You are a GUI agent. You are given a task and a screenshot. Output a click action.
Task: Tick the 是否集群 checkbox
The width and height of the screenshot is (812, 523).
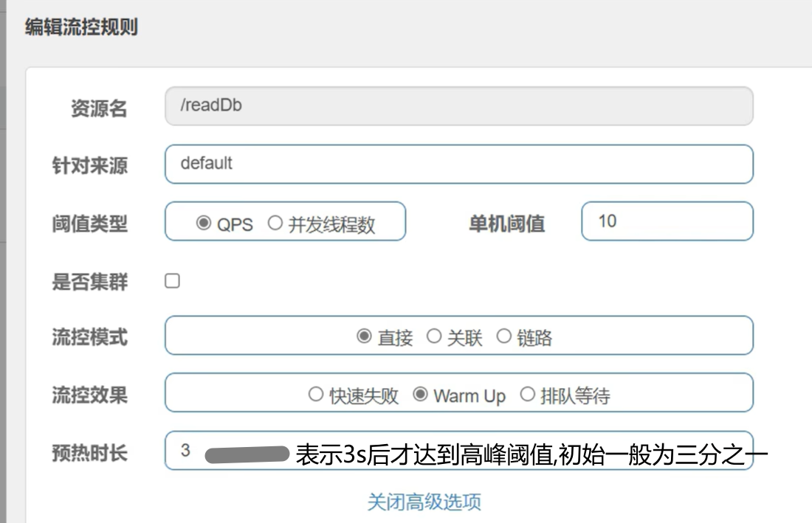click(x=172, y=281)
